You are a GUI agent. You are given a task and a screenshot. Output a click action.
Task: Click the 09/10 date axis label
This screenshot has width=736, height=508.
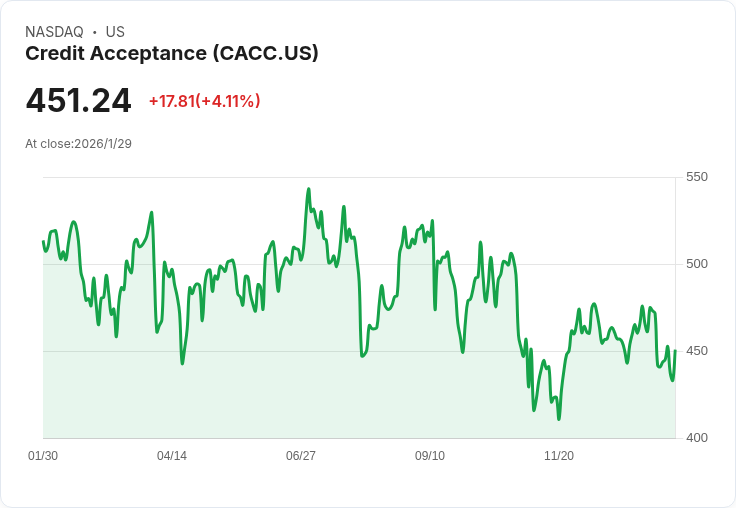coord(430,456)
